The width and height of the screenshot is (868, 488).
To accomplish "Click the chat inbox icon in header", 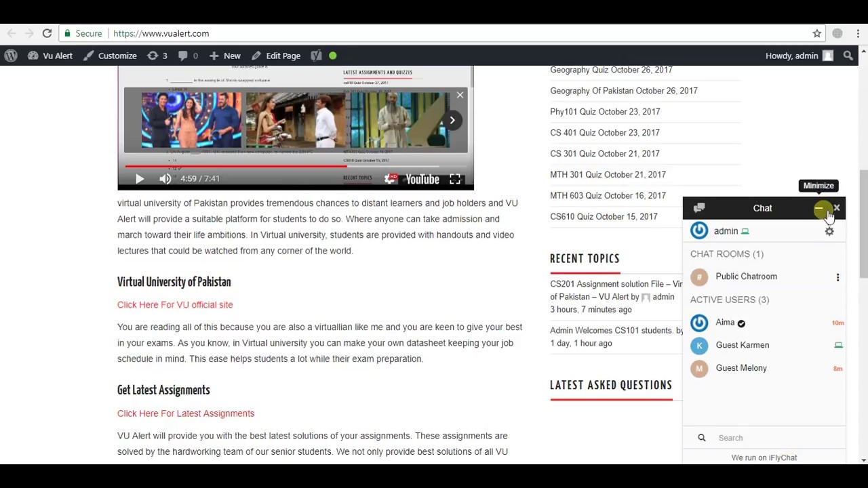I will [x=699, y=208].
